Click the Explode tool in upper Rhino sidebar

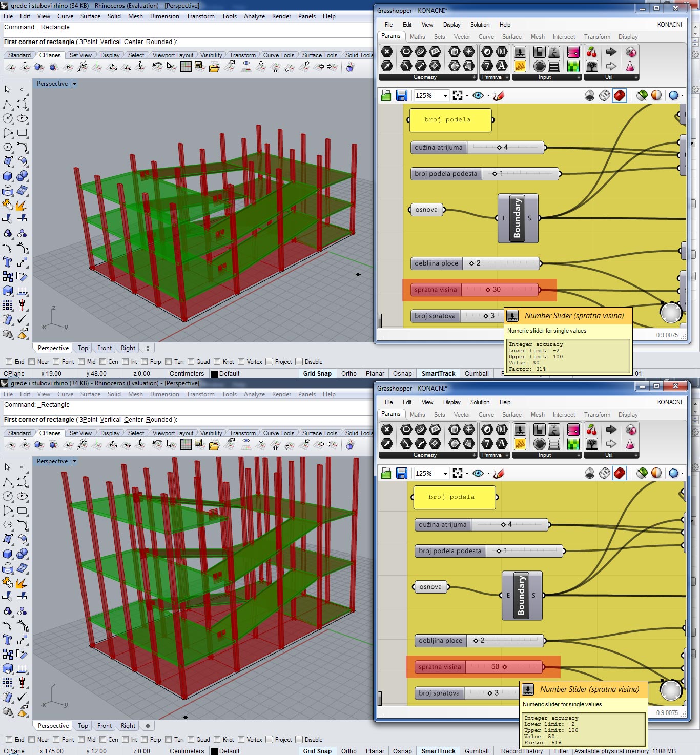point(21,205)
